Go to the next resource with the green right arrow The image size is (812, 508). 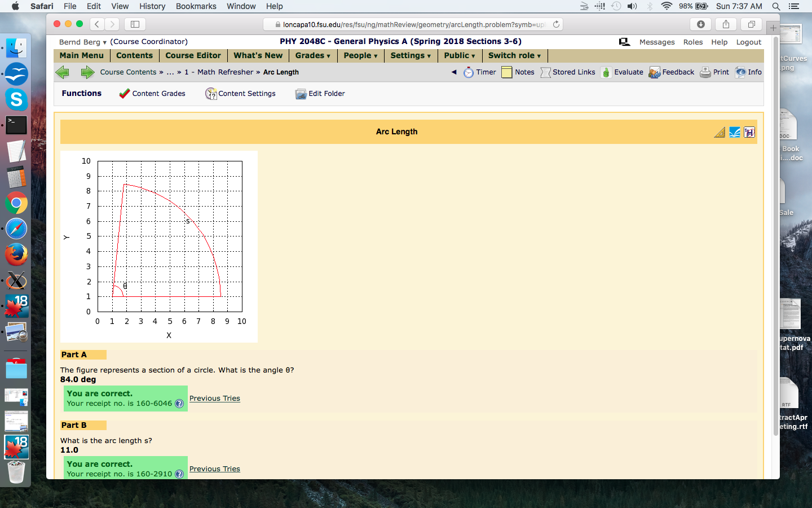pyautogui.click(x=87, y=72)
